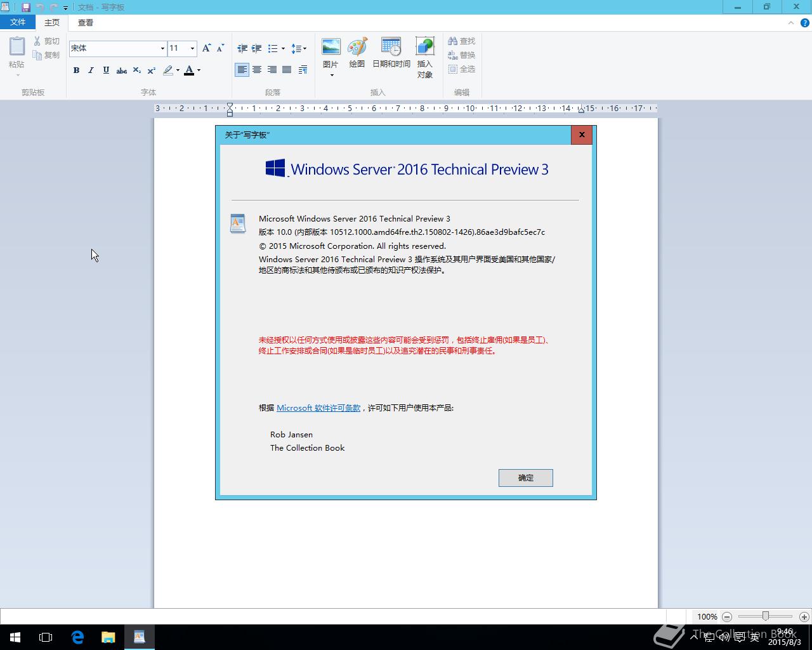The height and width of the screenshot is (650, 812).
Task: Open Customize Quick Access Toolbar dropdown
Action: tap(65, 8)
